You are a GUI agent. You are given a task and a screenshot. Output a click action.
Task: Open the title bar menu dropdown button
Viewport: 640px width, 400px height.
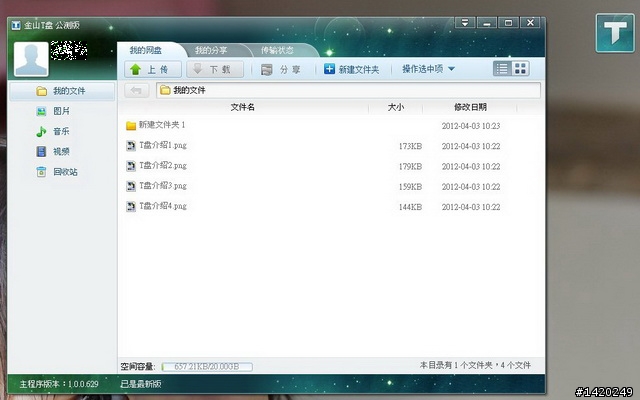pyautogui.click(x=465, y=22)
